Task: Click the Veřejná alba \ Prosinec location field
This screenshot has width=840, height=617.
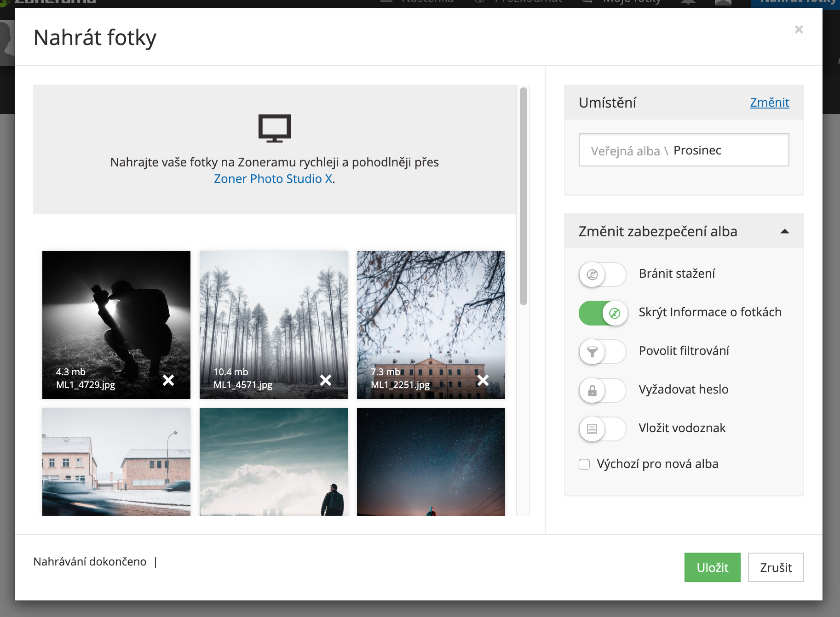Action: tap(684, 150)
